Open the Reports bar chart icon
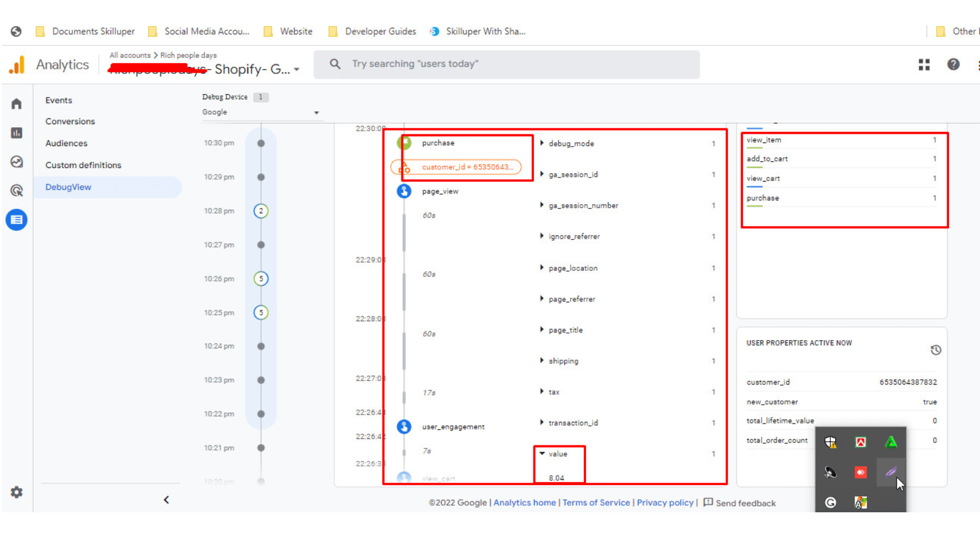980x533 pixels. (x=17, y=133)
